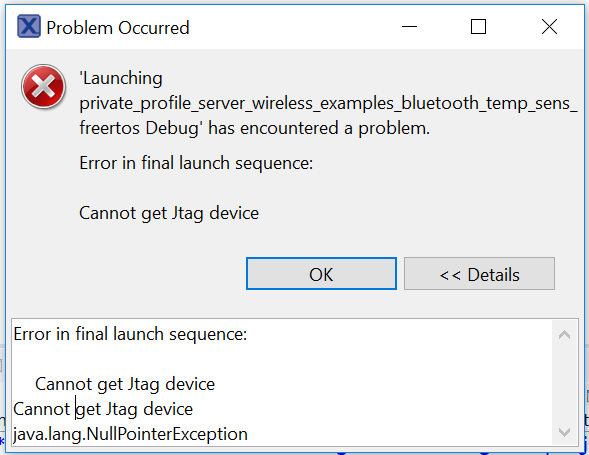Click the details pane vertical scrollbar track
Screen dimensions: 589x455
(x=565, y=383)
